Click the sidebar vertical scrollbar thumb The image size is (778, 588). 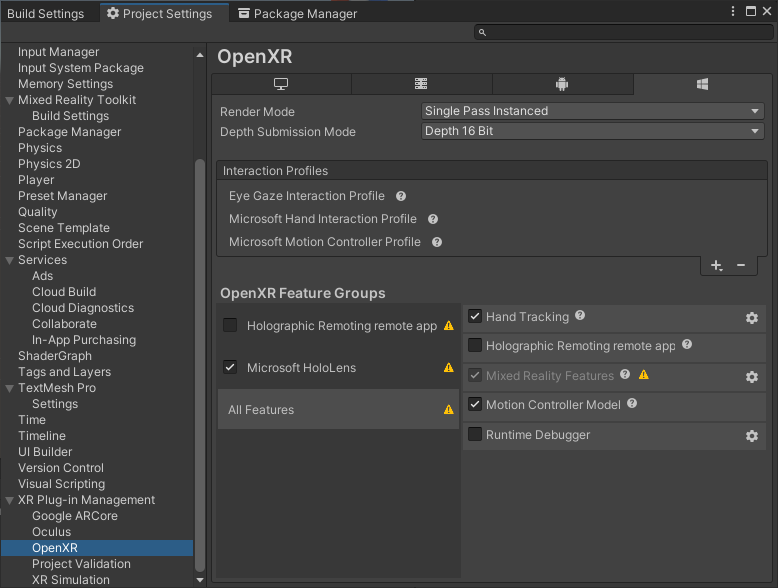[199, 365]
